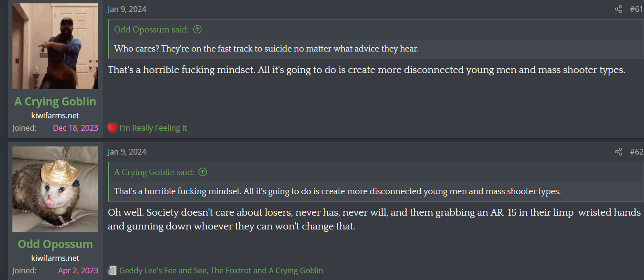644x280 pixels.
Task: Click the gray reaction icon under post #62
Action: tap(112, 270)
